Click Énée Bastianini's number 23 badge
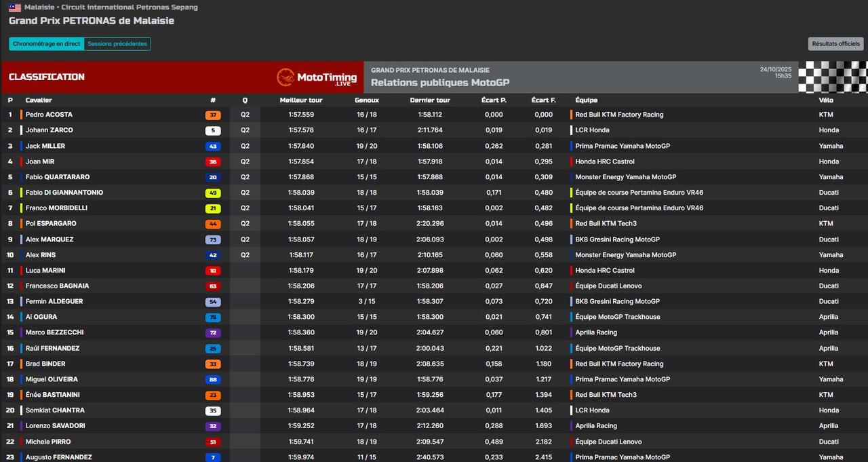Viewport: 868px width, 462px height. coord(213,396)
